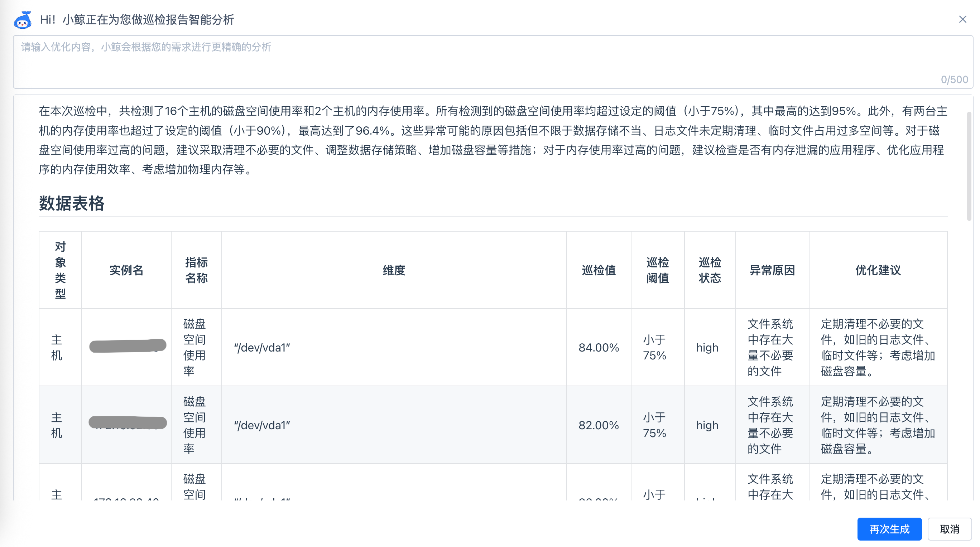Click the 巡检值 column header
This screenshot has height=547, width=980.
coord(599,270)
